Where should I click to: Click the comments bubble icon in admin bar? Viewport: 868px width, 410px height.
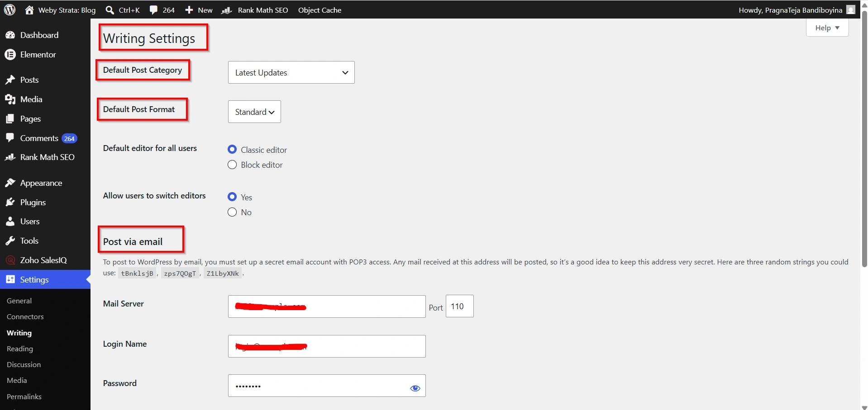[x=154, y=10]
